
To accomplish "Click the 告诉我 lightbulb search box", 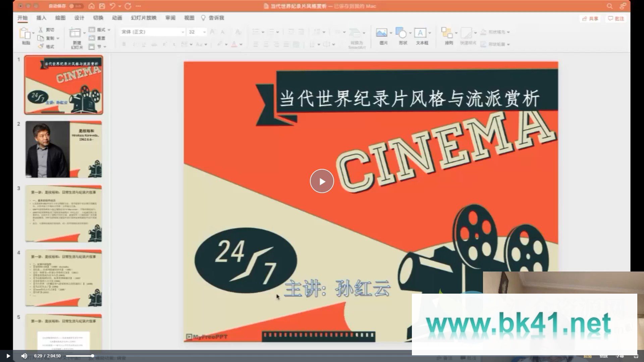I will (213, 18).
